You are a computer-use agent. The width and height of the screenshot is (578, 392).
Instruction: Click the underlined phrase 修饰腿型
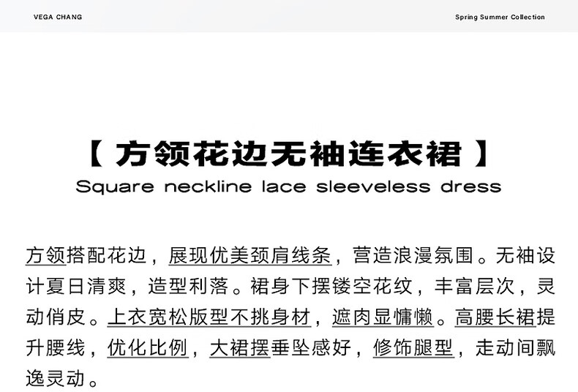tap(413, 347)
